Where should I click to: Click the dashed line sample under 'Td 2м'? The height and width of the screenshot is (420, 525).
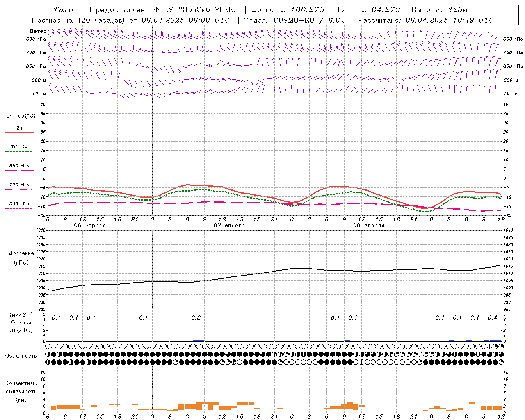18,151
